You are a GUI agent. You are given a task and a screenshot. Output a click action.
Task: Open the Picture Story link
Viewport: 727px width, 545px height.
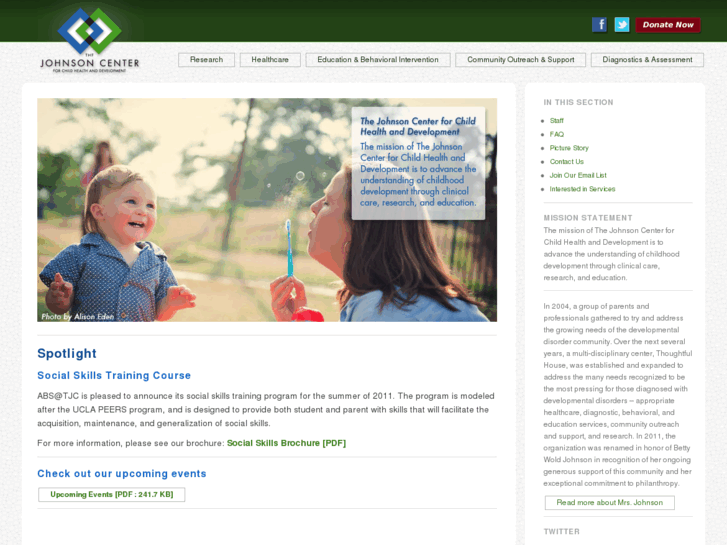[x=569, y=148]
